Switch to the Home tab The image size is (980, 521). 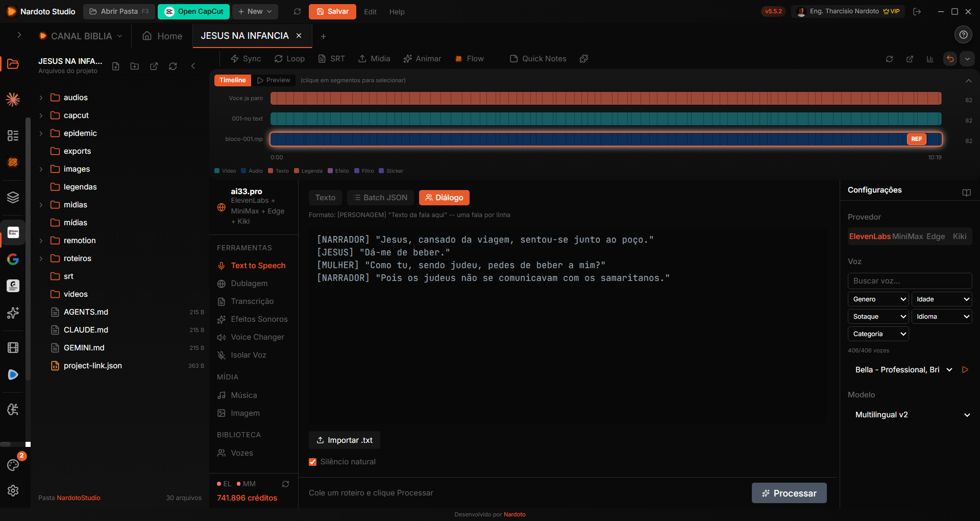pyautogui.click(x=162, y=36)
